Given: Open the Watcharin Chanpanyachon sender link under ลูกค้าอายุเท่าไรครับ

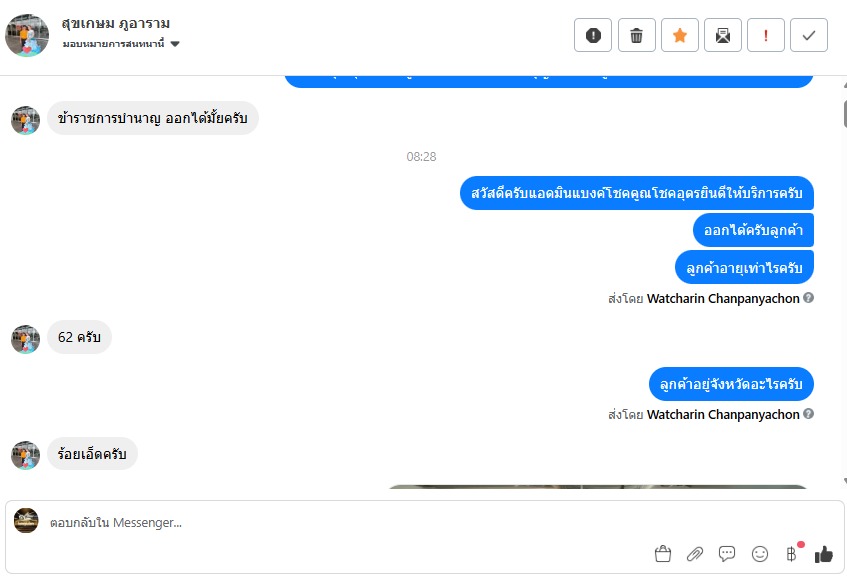Looking at the screenshot, I should tap(723, 298).
